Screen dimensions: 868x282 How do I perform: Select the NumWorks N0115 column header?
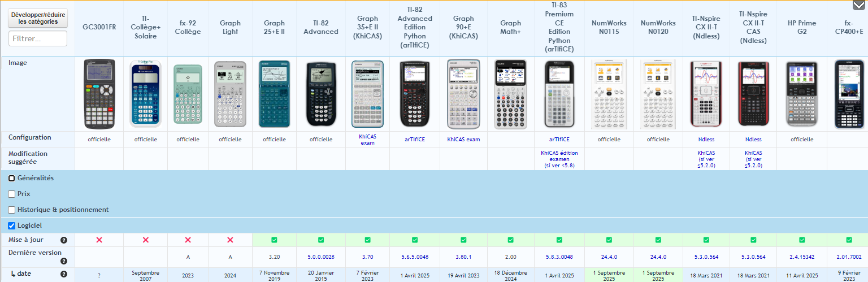point(609,27)
